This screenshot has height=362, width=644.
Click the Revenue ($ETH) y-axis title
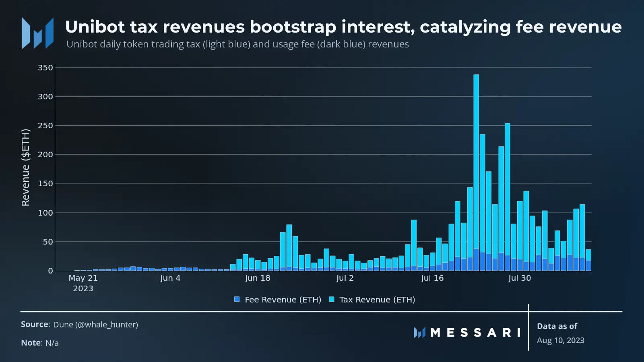click(x=26, y=167)
